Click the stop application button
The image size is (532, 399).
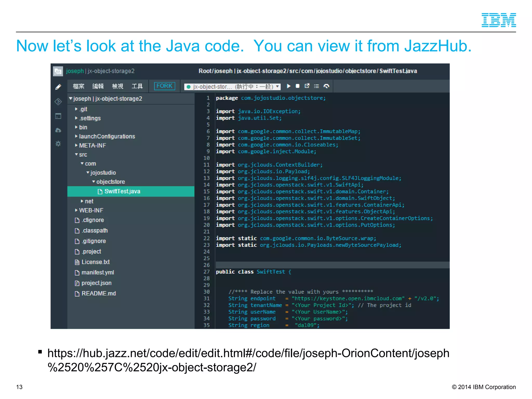298,86
